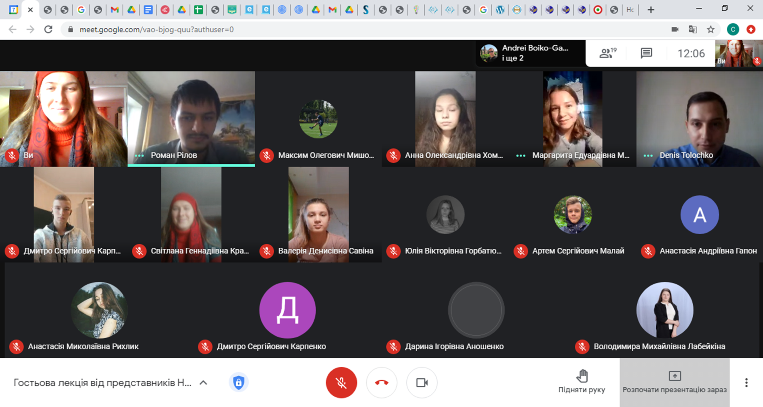Open a new tab with the plus button
Viewport: 763px width, 407px height.
651,9
